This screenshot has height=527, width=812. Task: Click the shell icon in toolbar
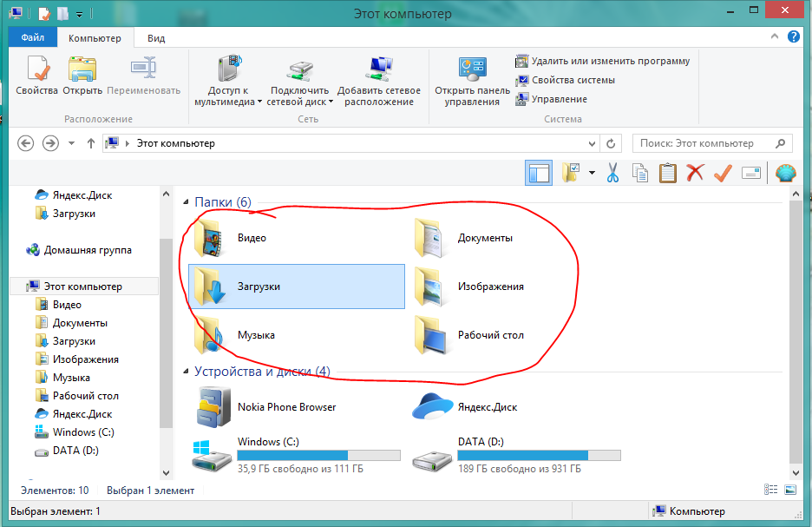click(786, 173)
